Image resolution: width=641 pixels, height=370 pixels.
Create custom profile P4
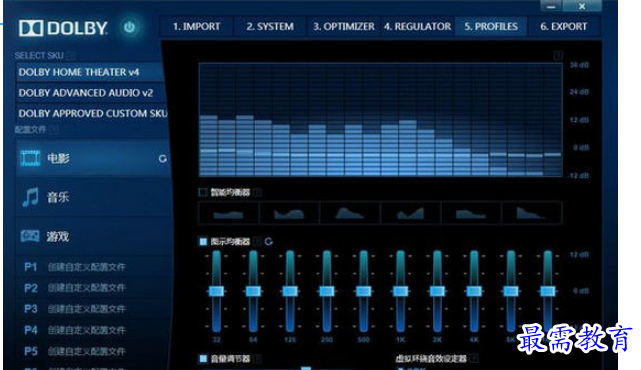[74, 330]
